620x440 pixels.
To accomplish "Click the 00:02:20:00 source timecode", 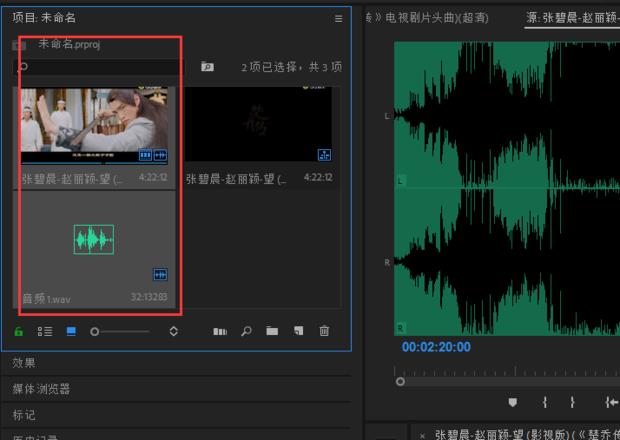I will (x=436, y=348).
